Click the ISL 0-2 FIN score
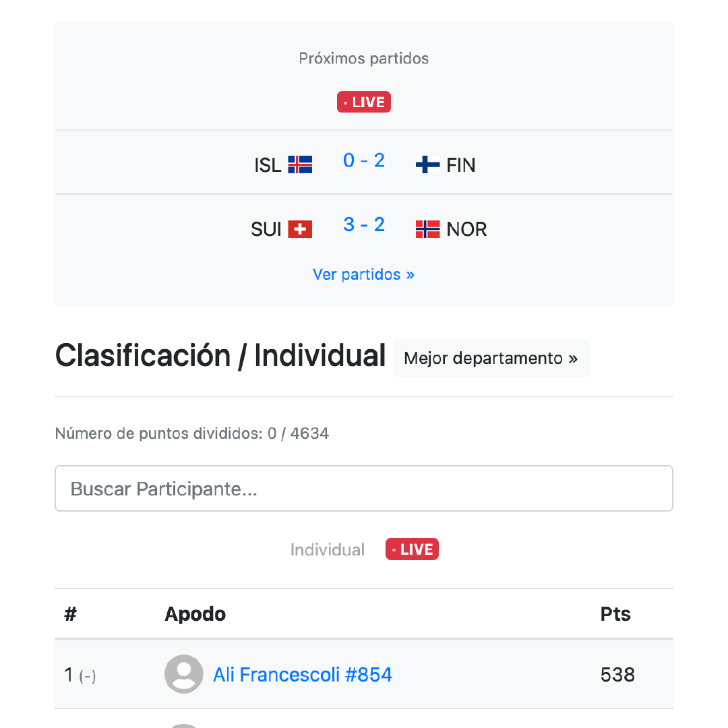This screenshot has width=728, height=728. 363,160
